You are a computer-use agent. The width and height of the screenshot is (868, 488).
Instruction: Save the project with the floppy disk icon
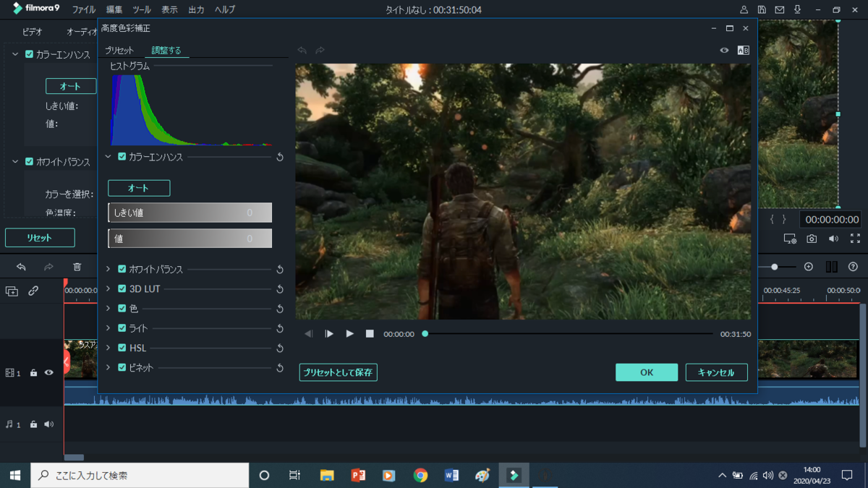[762, 10]
